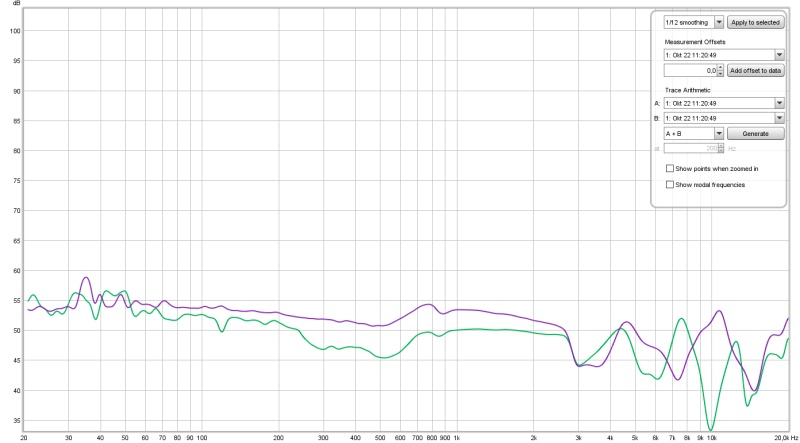This screenshot has width=800, height=443.
Task: Click the 1k label on frequency axis
Action: point(457,438)
